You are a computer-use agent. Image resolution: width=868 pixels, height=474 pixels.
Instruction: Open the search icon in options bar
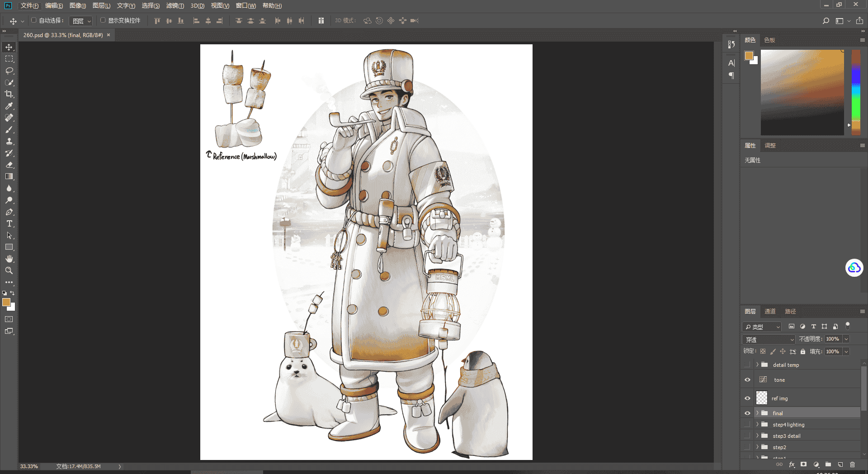(x=826, y=21)
